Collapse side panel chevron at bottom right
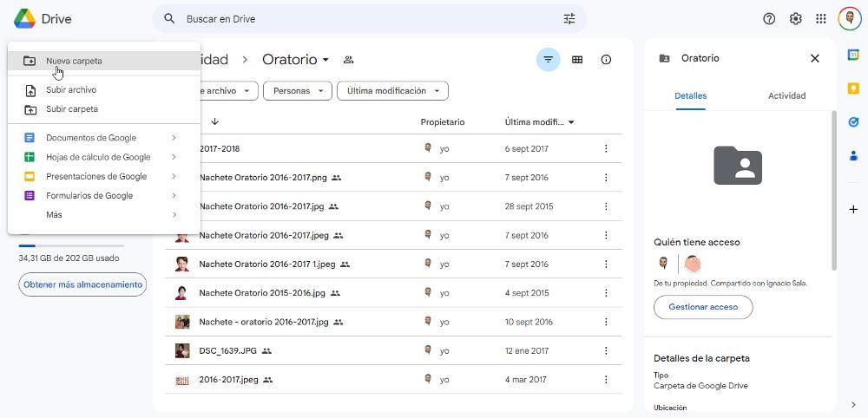 (853, 405)
